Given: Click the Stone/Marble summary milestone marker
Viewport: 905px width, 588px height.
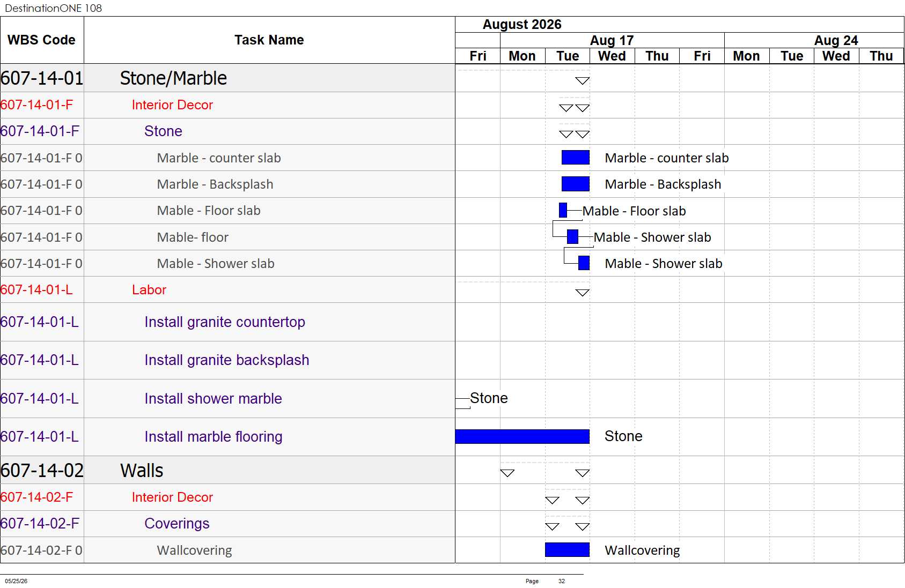Looking at the screenshot, I should click(x=583, y=81).
